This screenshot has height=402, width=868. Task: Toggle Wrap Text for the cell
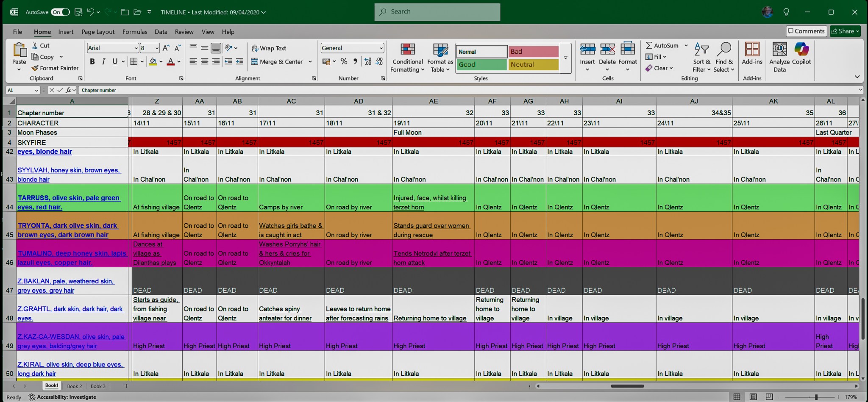(x=269, y=48)
